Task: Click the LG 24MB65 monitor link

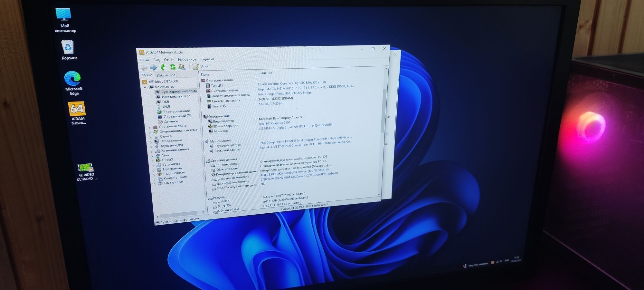Action: (x=296, y=127)
